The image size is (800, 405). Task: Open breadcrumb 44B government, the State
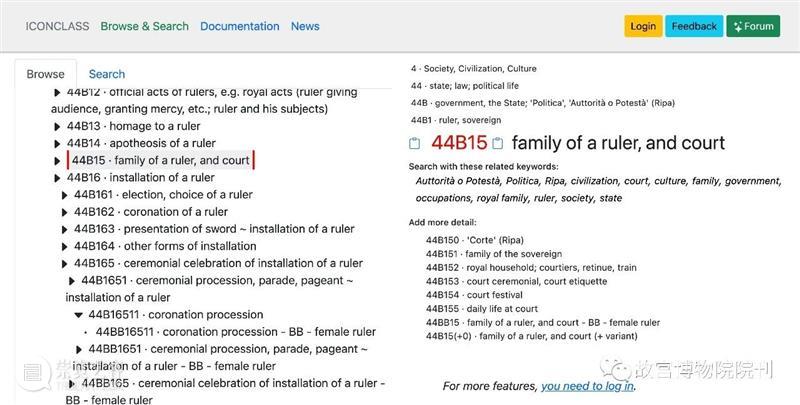(x=543, y=103)
